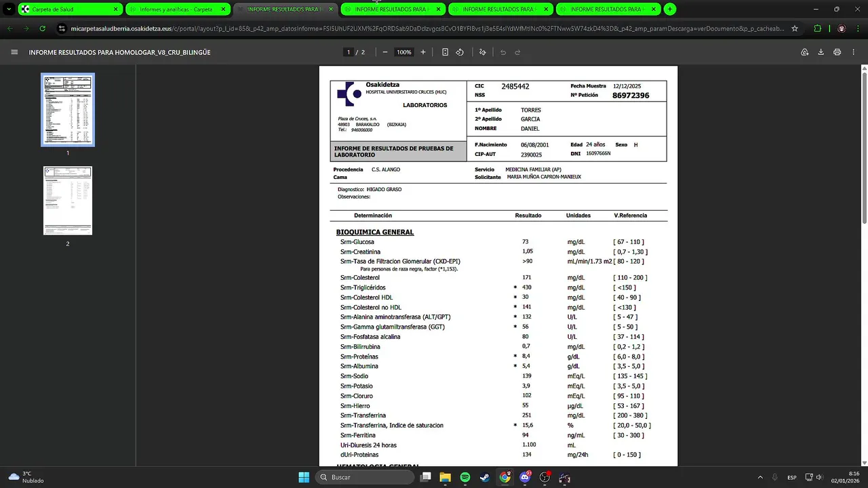The height and width of the screenshot is (488, 868).
Task: Select the Srm-Colesterol HDL row label
Action: coord(366,298)
